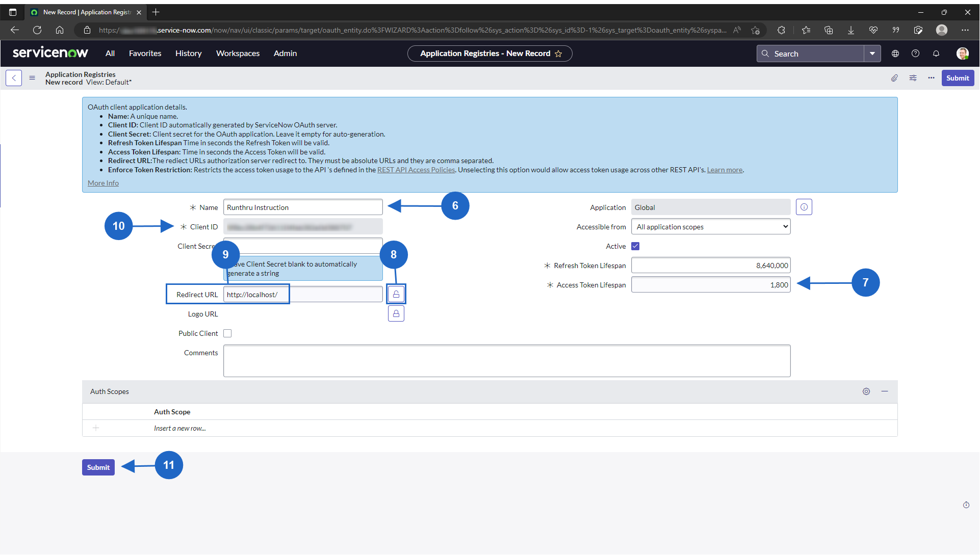Open the More Info link
Image resolution: width=980 pixels, height=555 pixels.
point(103,183)
